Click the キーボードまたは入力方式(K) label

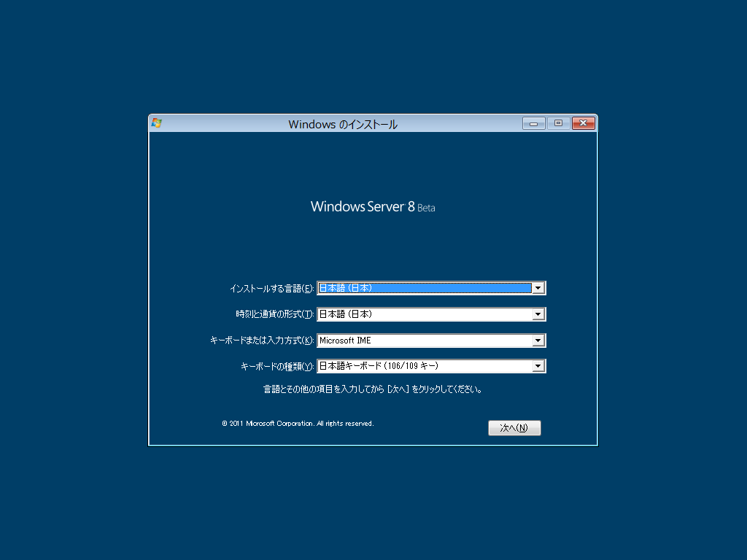pos(262,341)
